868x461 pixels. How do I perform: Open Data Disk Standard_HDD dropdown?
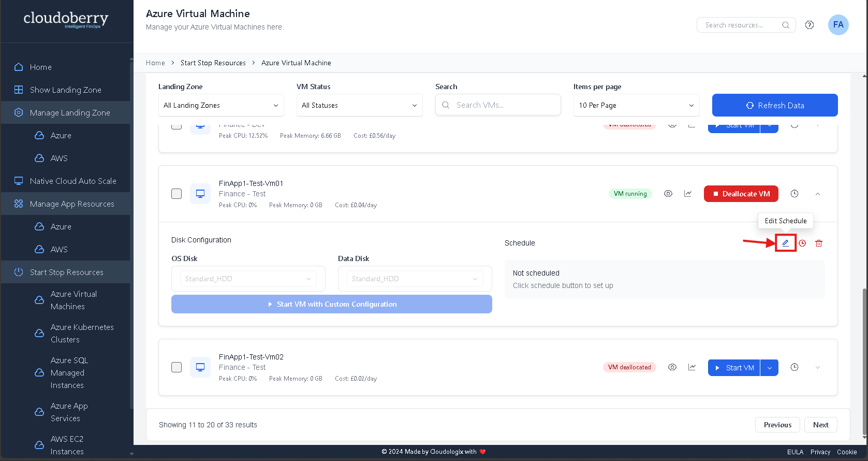415,279
